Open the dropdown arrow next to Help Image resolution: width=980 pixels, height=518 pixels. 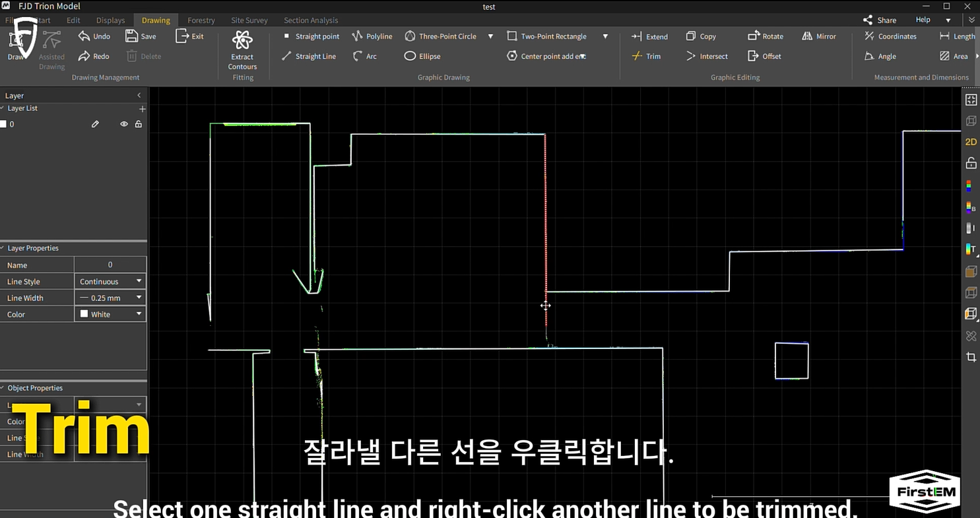948,20
